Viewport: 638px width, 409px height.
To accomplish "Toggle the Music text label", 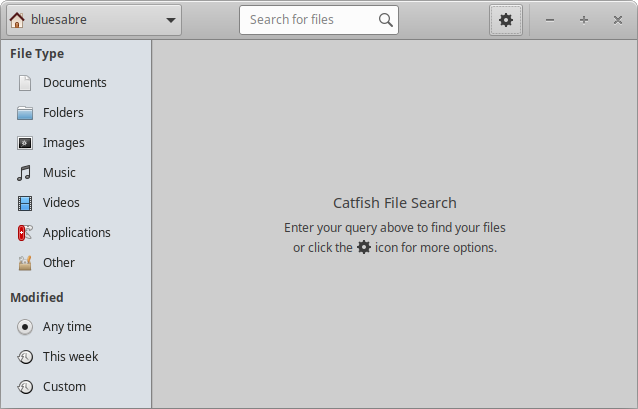I will pyautogui.click(x=59, y=173).
